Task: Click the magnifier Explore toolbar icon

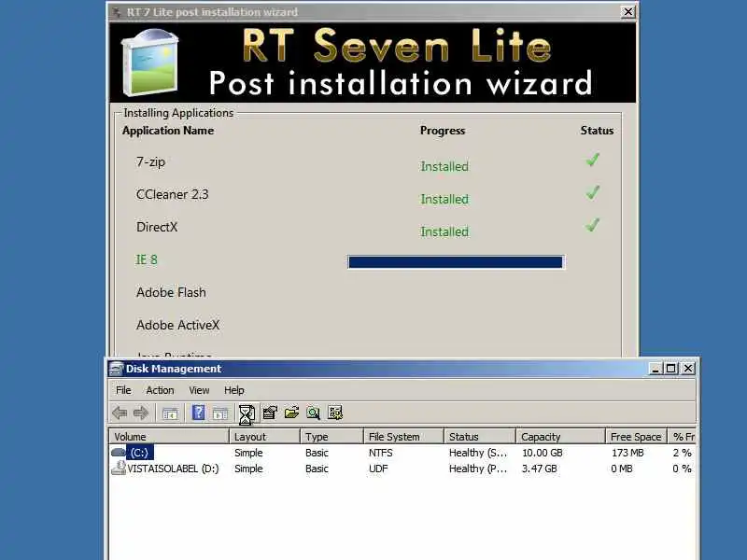Action: pyautogui.click(x=313, y=413)
